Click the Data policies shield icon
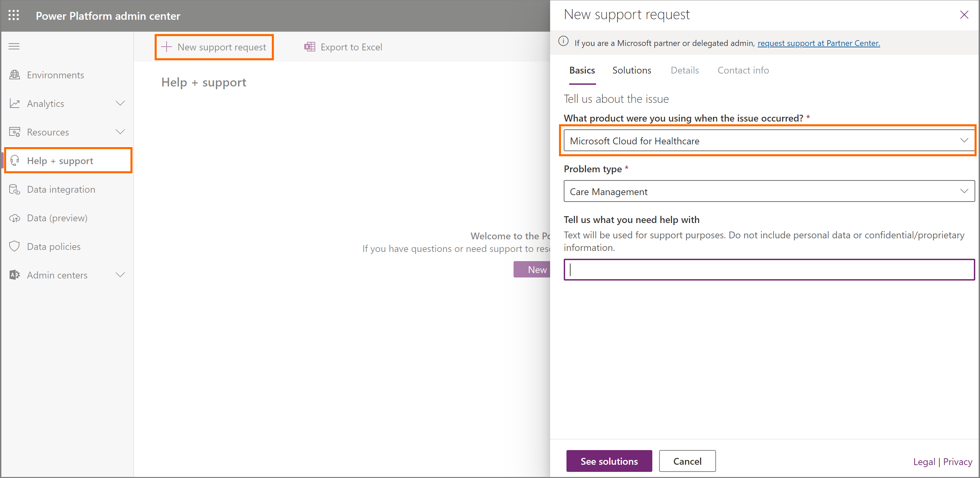 point(14,246)
